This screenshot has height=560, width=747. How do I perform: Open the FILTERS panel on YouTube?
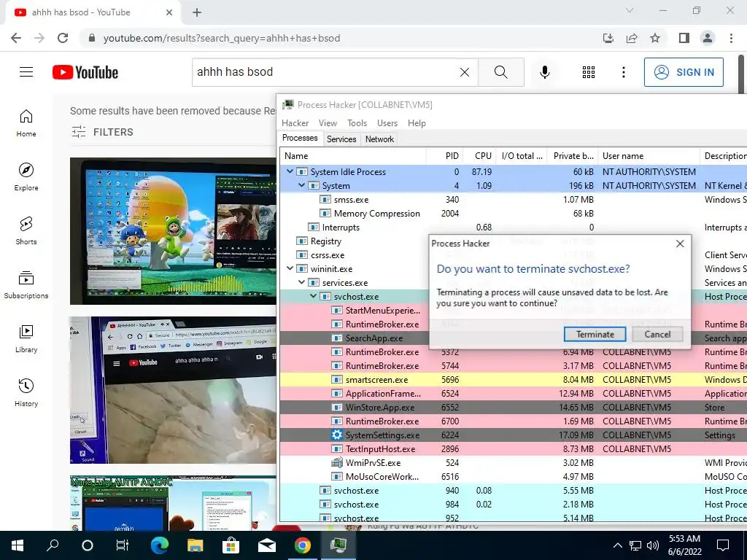point(102,132)
